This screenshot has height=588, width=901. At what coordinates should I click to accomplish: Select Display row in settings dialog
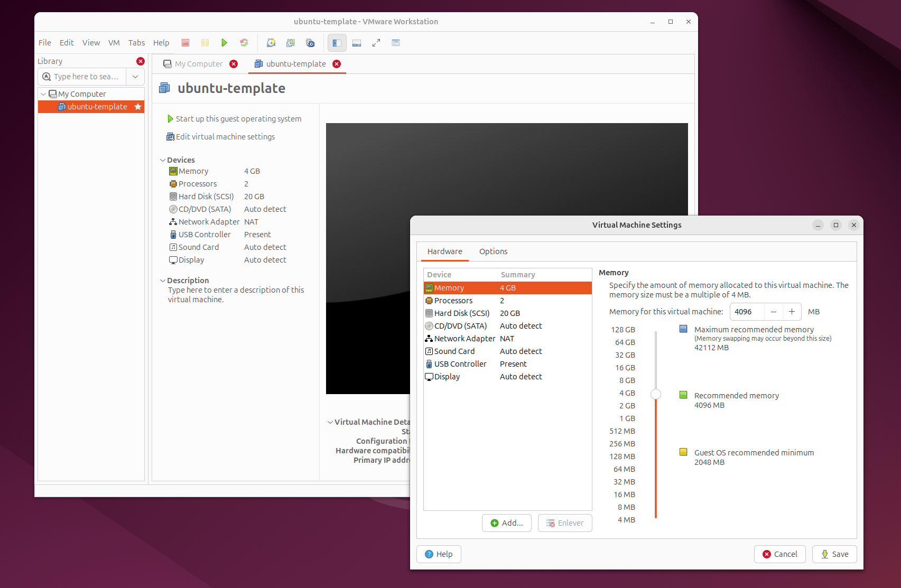507,377
